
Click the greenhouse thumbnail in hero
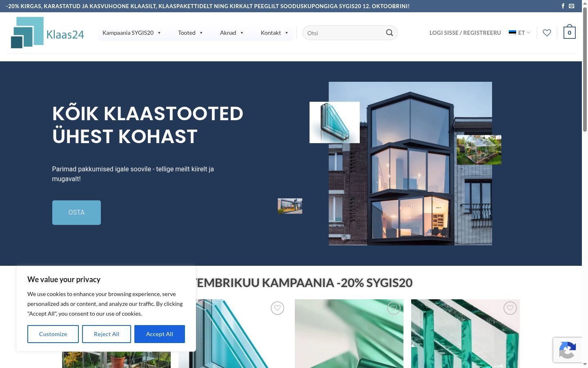(x=479, y=150)
